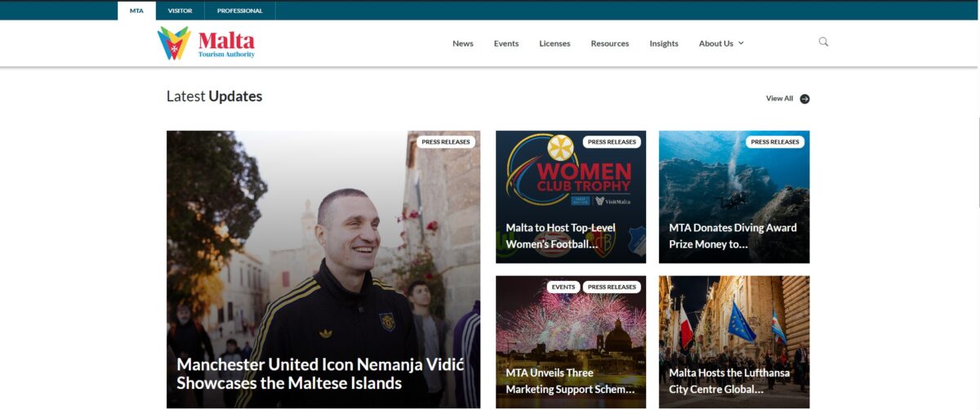Viewport: 980px width, 410px height.
Task: Open the MTA Donates Diving Award article
Action: pyautogui.click(x=733, y=235)
